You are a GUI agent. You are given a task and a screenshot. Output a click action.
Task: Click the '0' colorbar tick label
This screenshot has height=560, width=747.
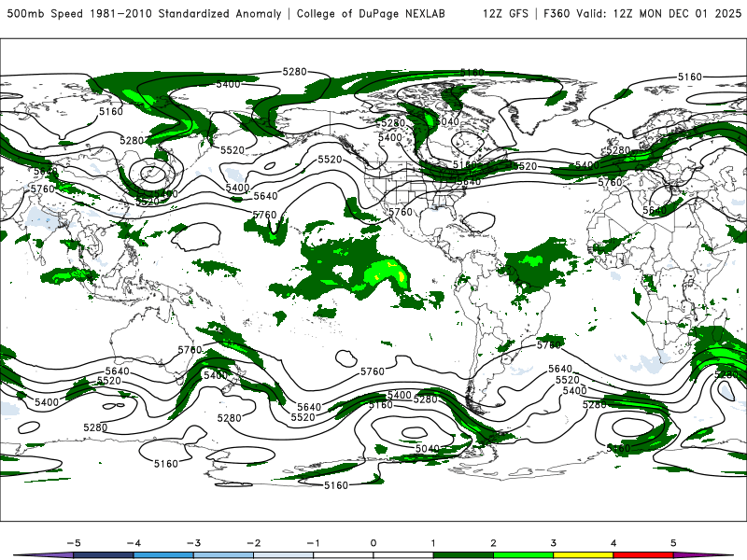[x=373, y=543]
